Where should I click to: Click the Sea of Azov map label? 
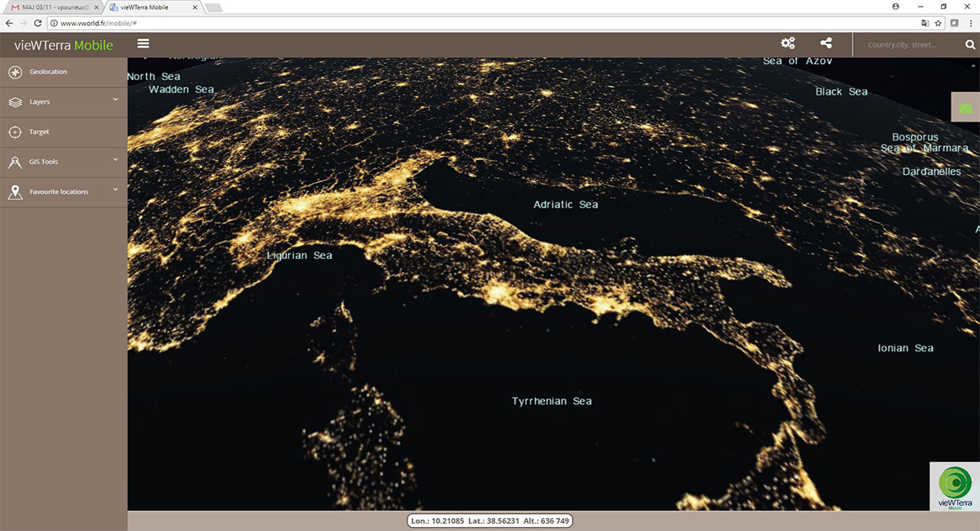[798, 61]
